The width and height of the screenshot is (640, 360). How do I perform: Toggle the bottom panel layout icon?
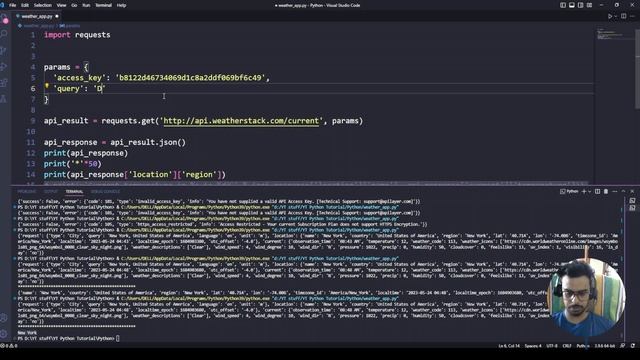pos(571,5)
